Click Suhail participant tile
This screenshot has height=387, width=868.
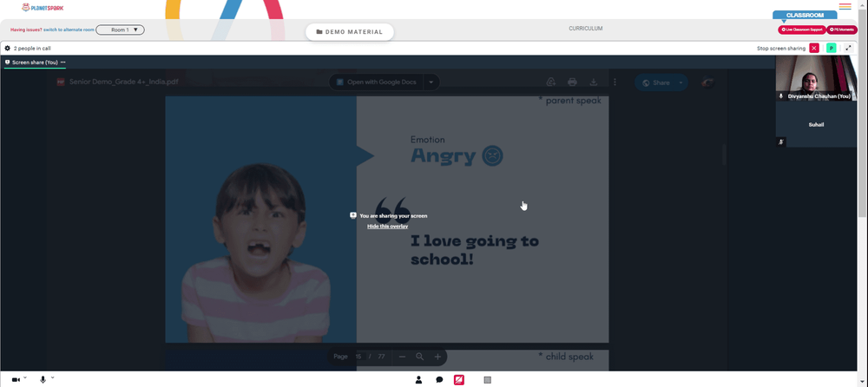(x=816, y=125)
